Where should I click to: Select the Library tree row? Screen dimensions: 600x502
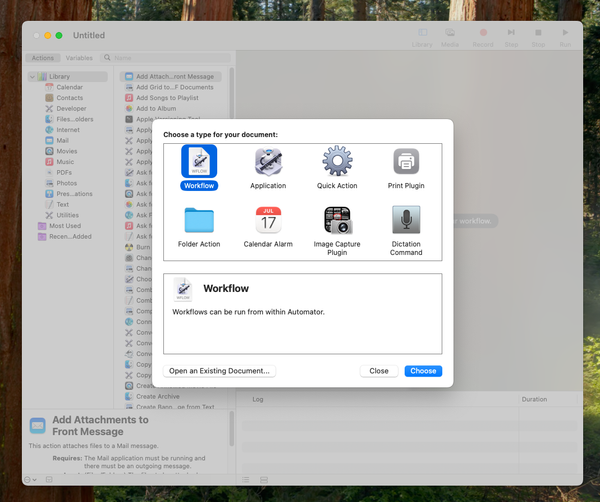[x=68, y=77]
